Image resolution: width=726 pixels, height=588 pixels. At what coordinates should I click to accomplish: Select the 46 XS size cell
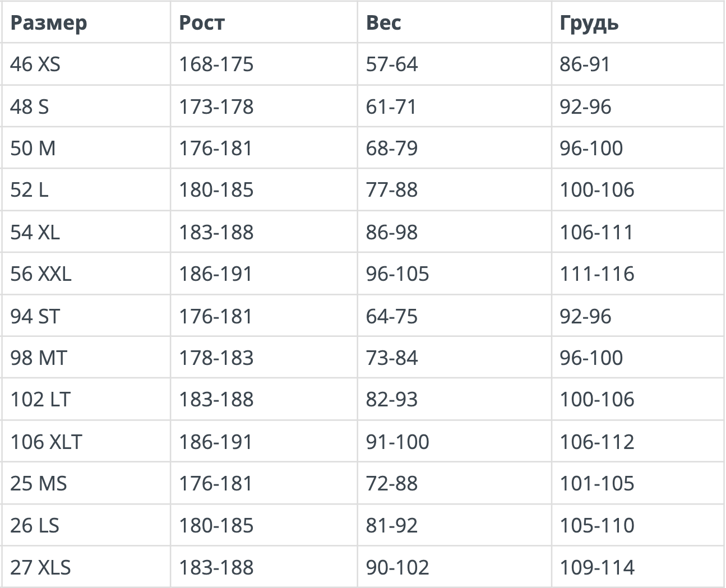86,64
